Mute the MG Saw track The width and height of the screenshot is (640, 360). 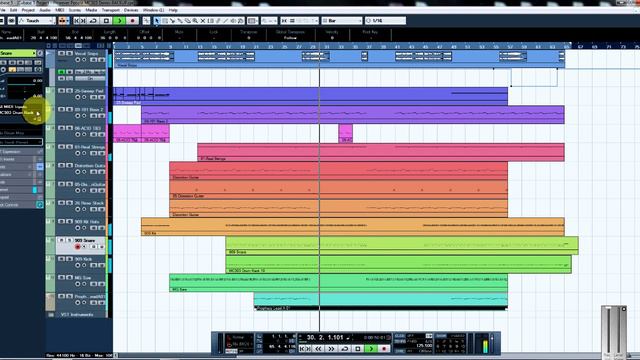point(62,278)
